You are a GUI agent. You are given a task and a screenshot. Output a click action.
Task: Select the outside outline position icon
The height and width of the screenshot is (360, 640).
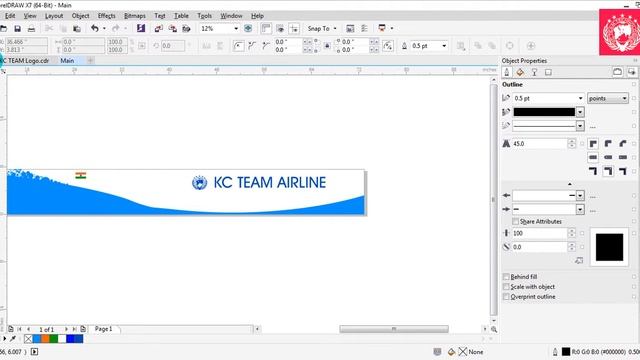click(x=593, y=171)
